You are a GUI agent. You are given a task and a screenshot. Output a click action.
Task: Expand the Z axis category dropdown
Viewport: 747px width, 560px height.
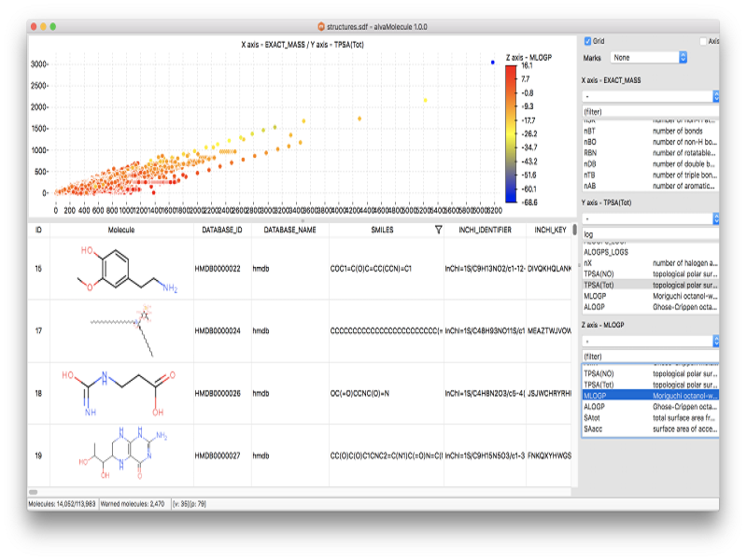pyautogui.click(x=650, y=342)
